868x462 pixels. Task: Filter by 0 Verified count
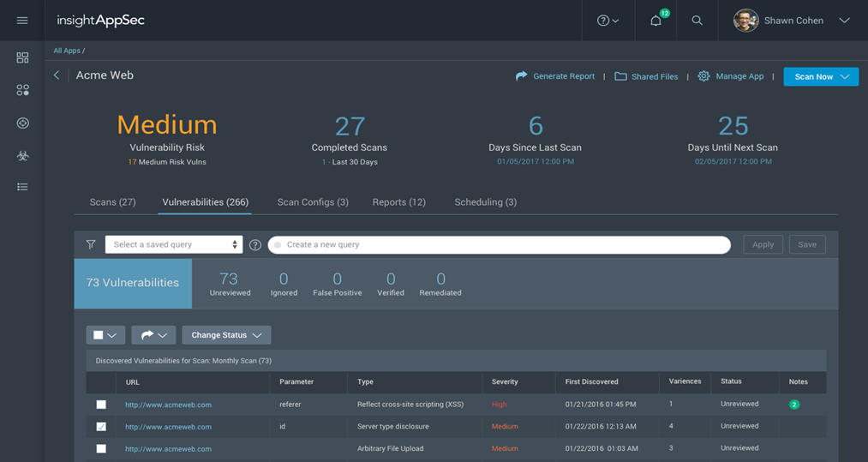(391, 284)
